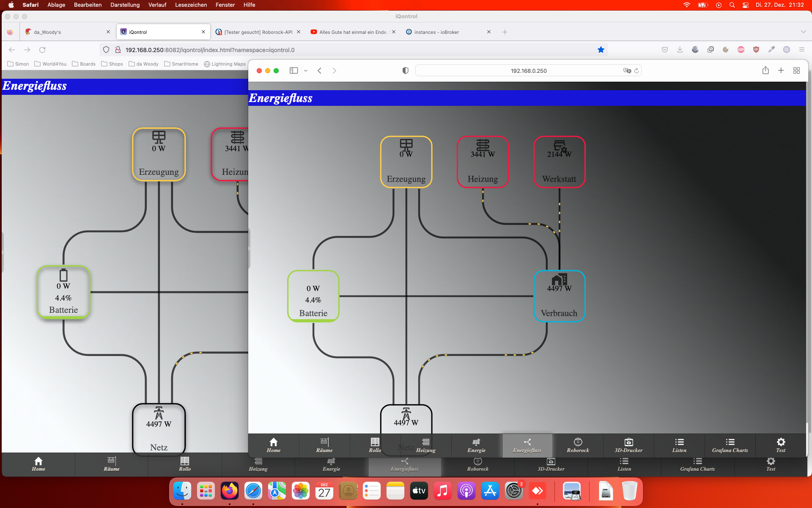Switch to da_Woody's tab

coord(67,32)
